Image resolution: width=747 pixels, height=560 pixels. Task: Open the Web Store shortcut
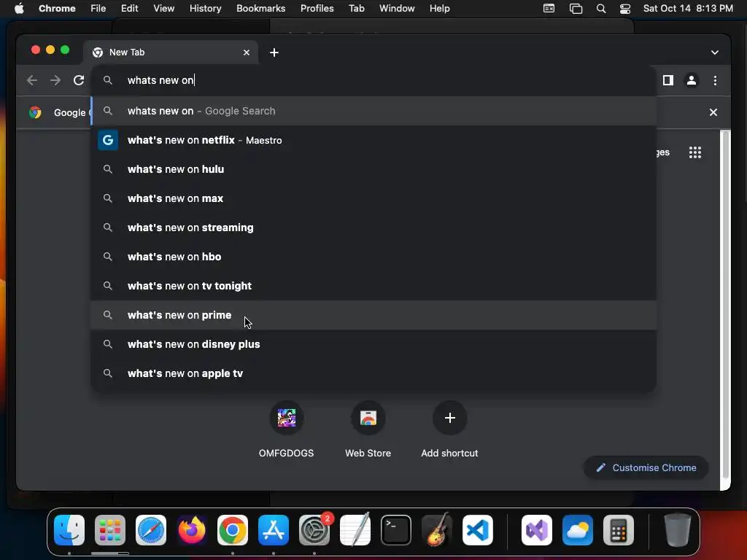[x=368, y=429]
